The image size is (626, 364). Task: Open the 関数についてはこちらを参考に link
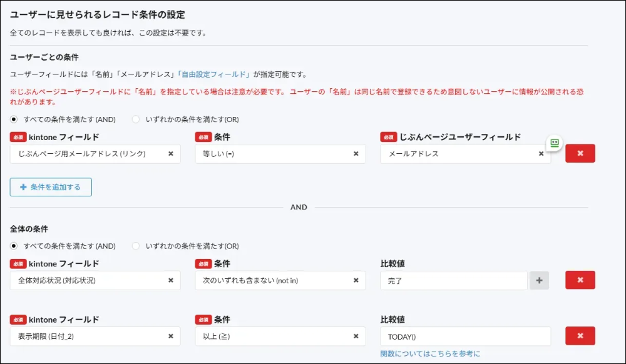coord(430,354)
